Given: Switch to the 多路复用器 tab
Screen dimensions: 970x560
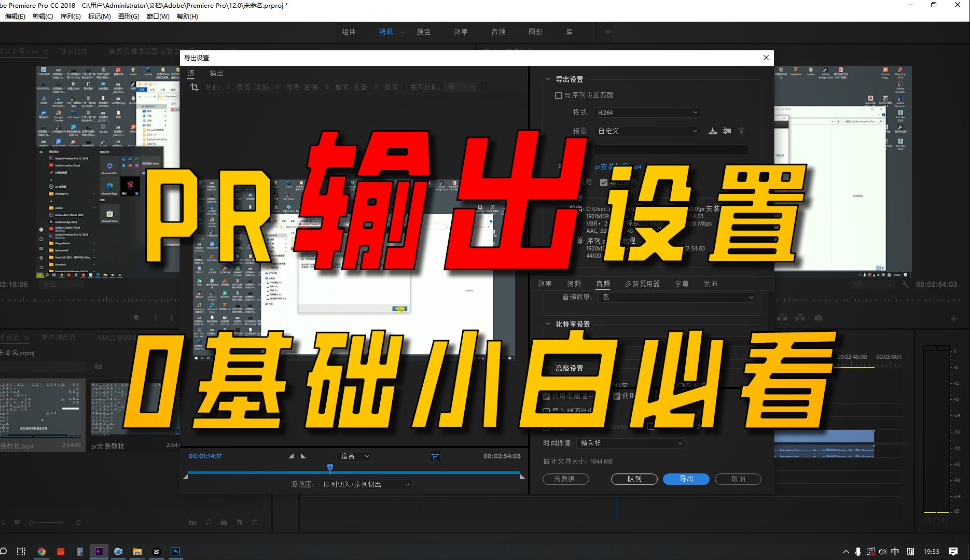Looking at the screenshot, I should point(642,284).
